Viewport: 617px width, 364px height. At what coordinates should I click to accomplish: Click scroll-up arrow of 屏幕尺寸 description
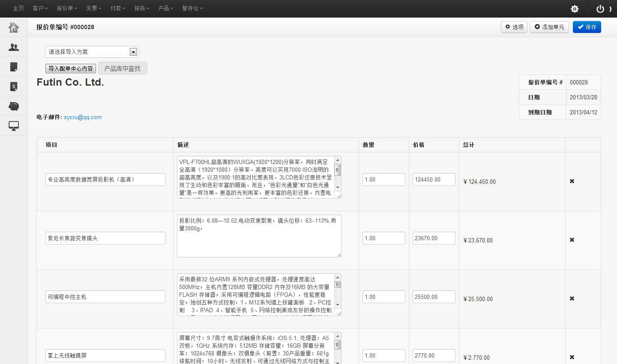(x=338, y=336)
